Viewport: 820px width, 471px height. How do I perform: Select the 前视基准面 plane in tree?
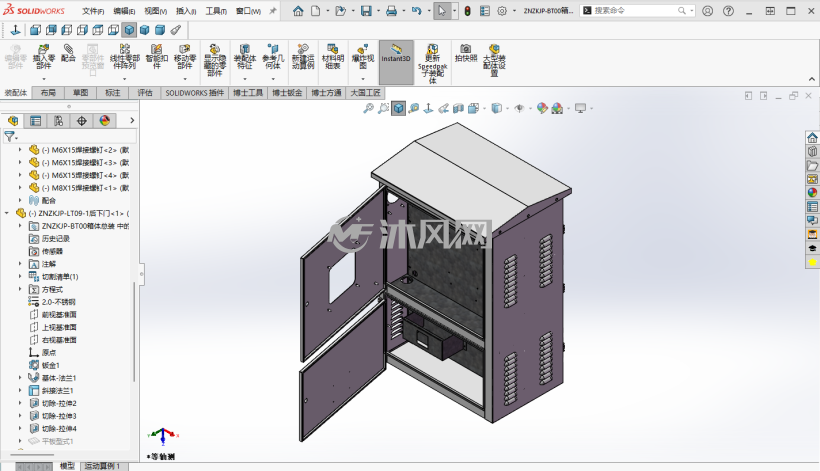point(59,314)
